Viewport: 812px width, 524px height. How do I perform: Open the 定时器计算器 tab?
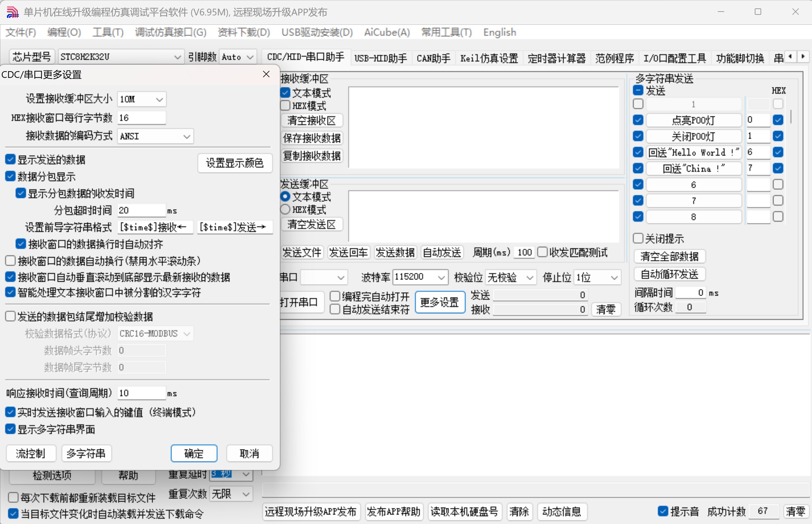(x=556, y=58)
